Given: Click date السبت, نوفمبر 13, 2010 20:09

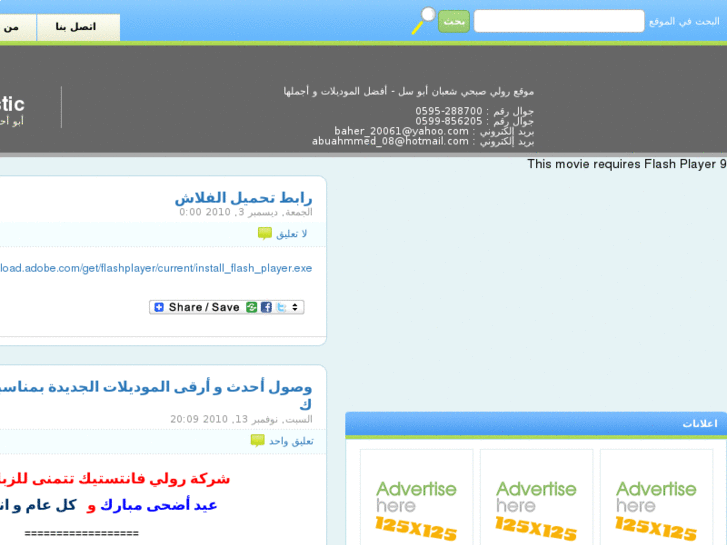Looking at the screenshot, I should pos(241,419).
